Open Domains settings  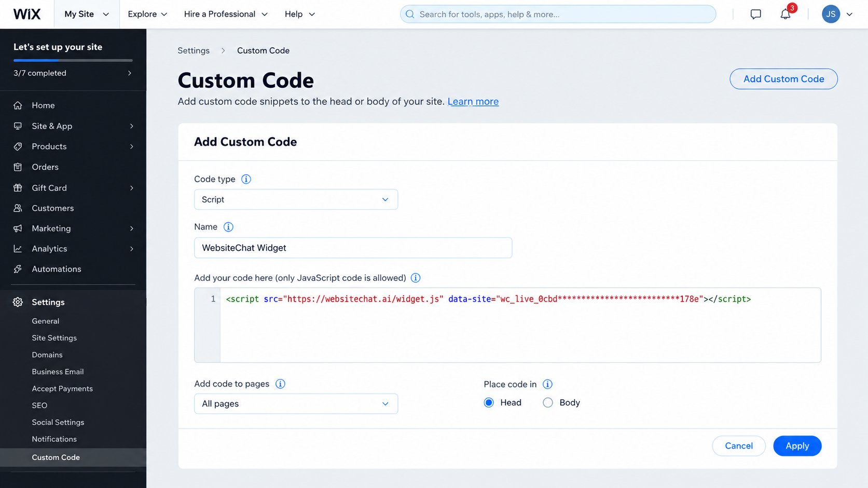click(47, 355)
